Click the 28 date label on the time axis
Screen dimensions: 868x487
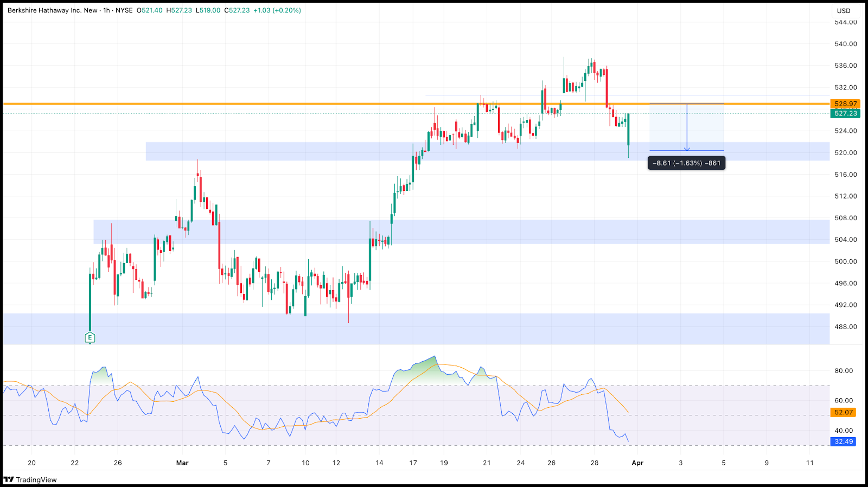point(595,463)
